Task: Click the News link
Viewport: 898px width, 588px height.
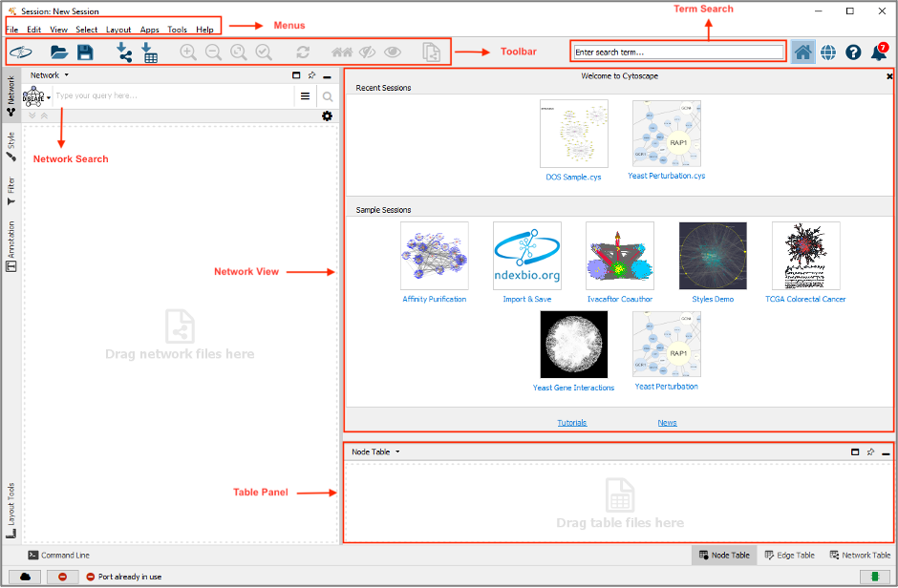Action: [x=667, y=423]
